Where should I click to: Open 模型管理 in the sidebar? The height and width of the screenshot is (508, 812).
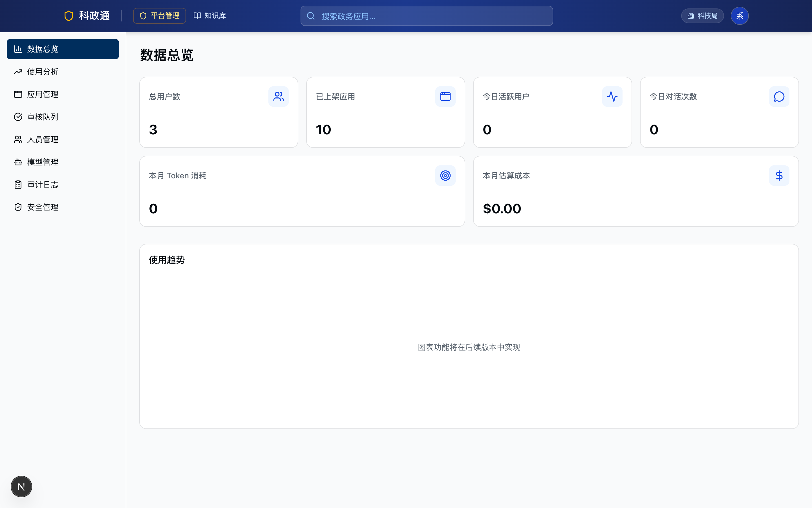[63, 162]
